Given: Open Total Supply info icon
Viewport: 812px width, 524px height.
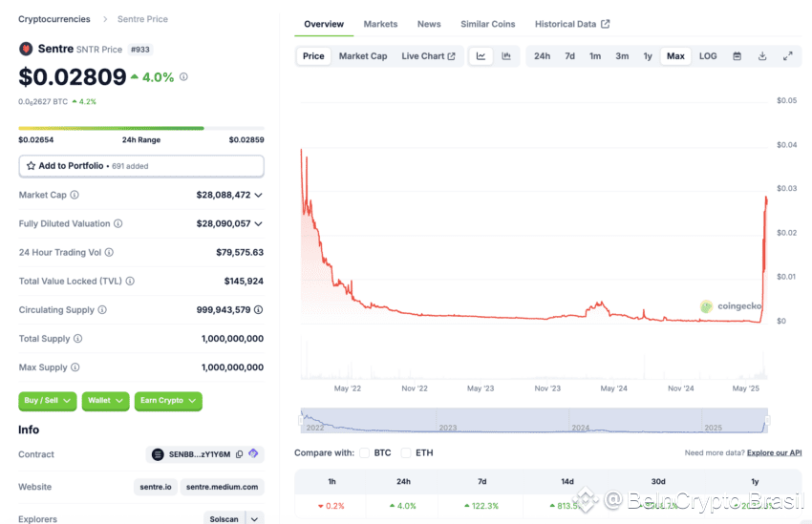Looking at the screenshot, I should [x=77, y=338].
